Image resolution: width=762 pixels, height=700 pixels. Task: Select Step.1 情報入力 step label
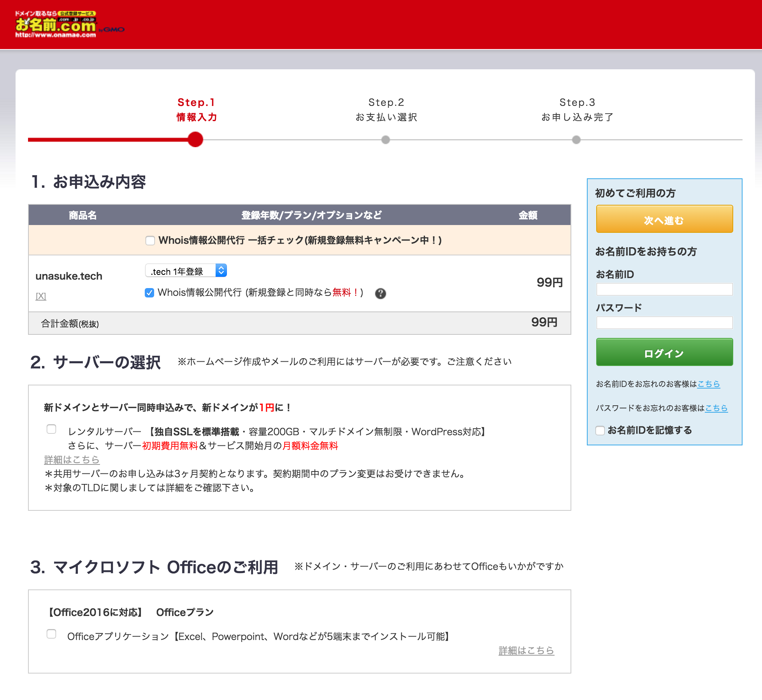pyautogui.click(x=196, y=110)
